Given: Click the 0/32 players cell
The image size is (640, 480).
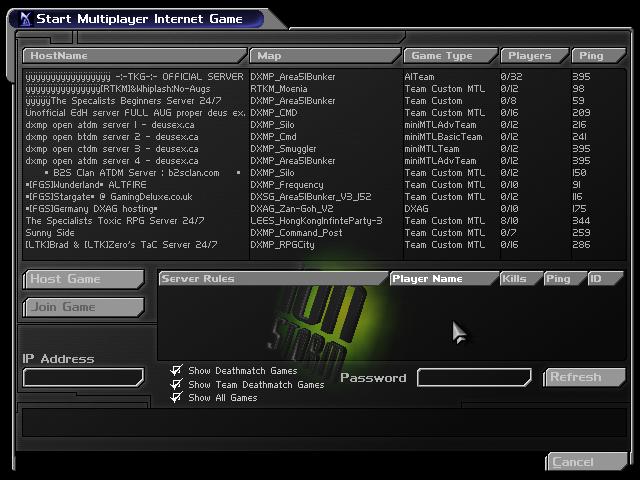Looking at the screenshot, I should coord(511,77).
